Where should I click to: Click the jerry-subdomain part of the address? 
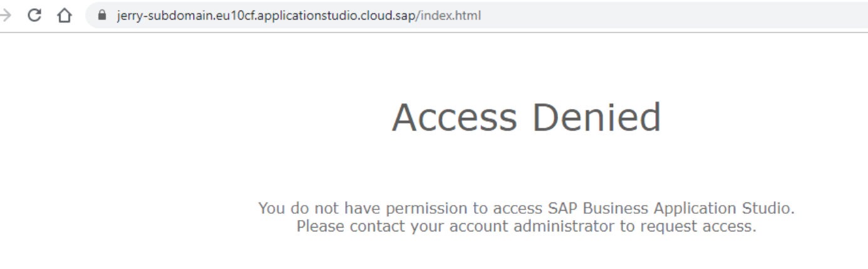(157, 16)
